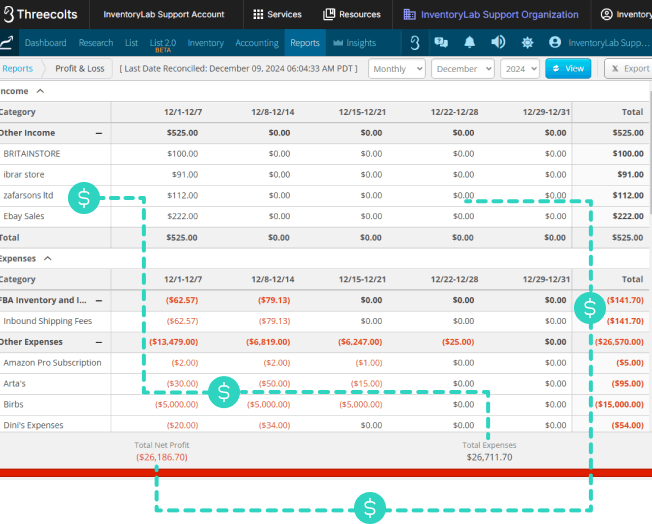
Task: Click the last reconciled date text
Action: pos(238,69)
